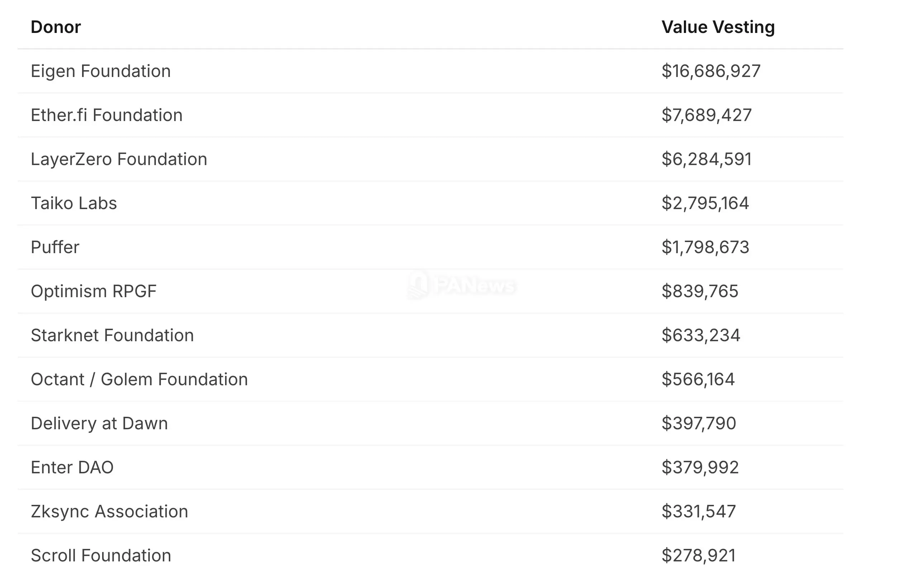Click the Zksync Association row name
The width and height of the screenshot is (924, 570).
pyautogui.click(x=109, y=512)
